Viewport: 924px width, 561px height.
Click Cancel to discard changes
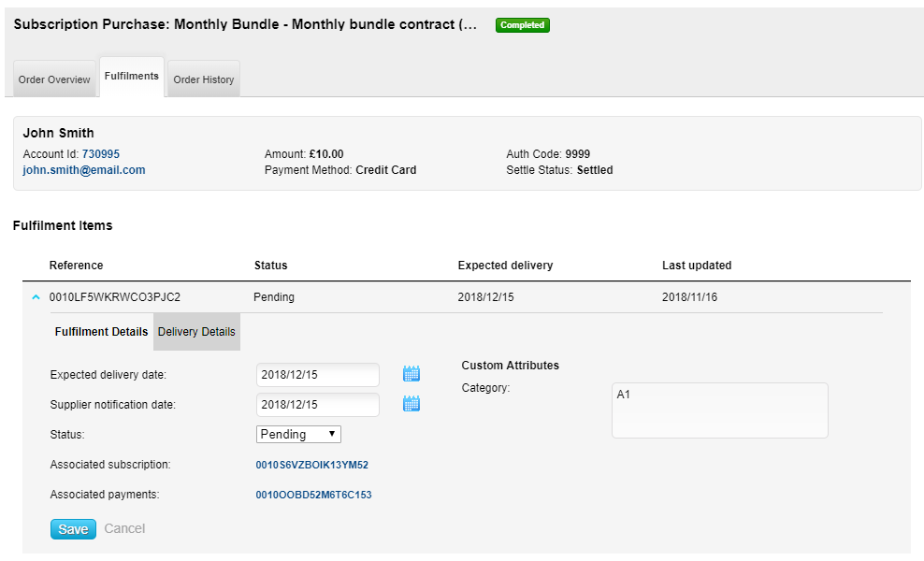(x=124, y=529)
